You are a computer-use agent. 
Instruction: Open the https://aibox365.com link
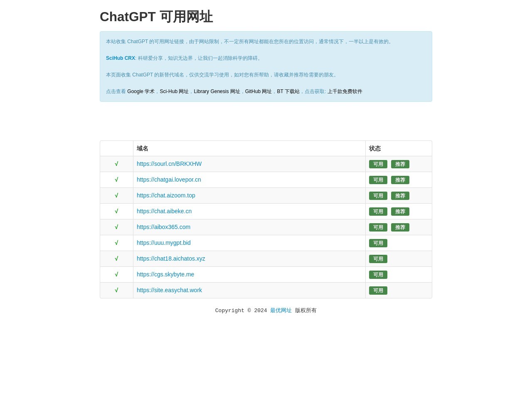coord(163,227)
